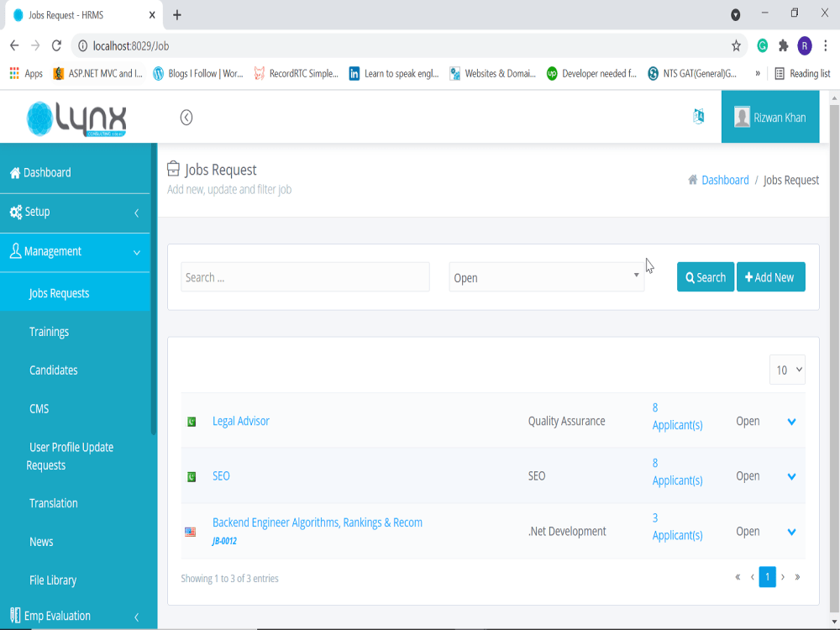
Task: Click the site info icon in address bar
Action: coord(82,46)
